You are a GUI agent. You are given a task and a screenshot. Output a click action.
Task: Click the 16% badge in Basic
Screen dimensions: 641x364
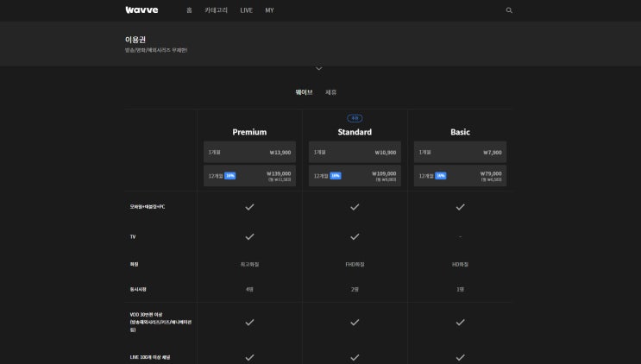(441, 176)
